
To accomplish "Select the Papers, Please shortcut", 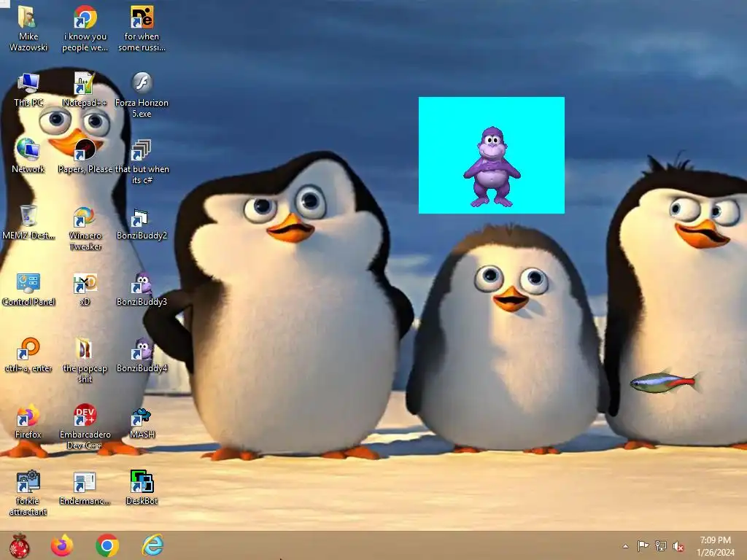I will [x=85, y=149].
